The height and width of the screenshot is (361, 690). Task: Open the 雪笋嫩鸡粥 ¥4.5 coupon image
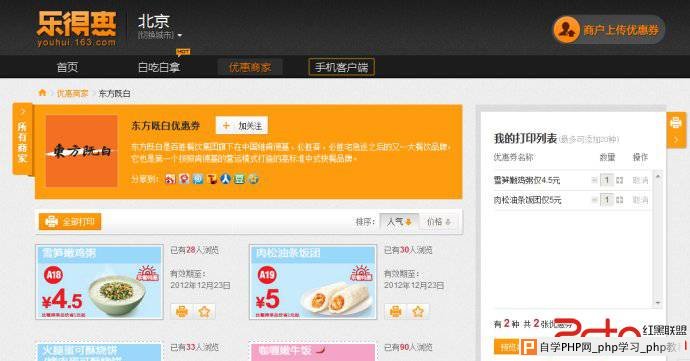[99, 282]
